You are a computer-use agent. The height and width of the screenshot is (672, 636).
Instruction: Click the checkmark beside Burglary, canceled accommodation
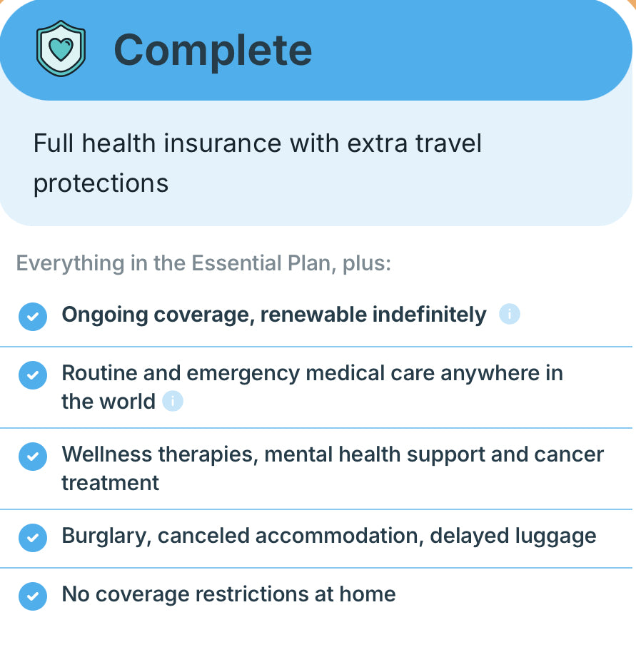click(33, 537)
